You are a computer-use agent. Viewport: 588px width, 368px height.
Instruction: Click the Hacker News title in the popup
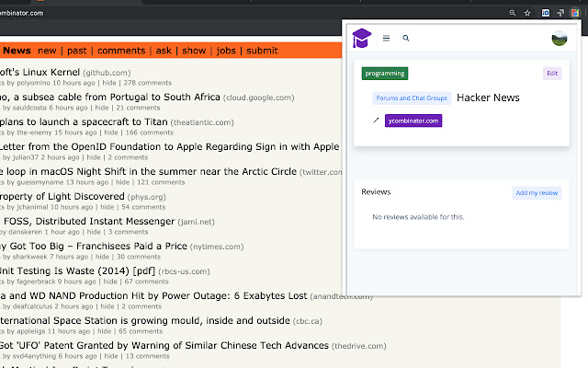(488, 98)
